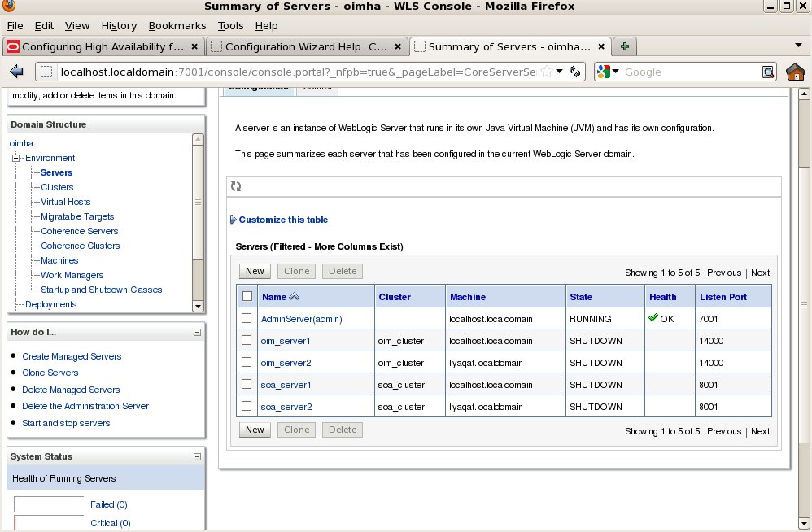Open a new tab with the plus icon
812x532 pixels.
click(x=623, y=46)
